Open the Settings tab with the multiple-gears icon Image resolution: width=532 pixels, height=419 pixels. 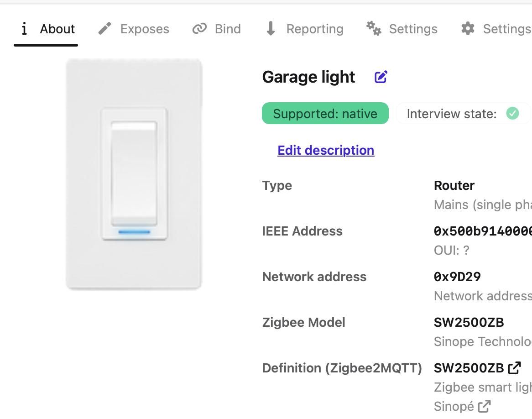coord(402,29)
